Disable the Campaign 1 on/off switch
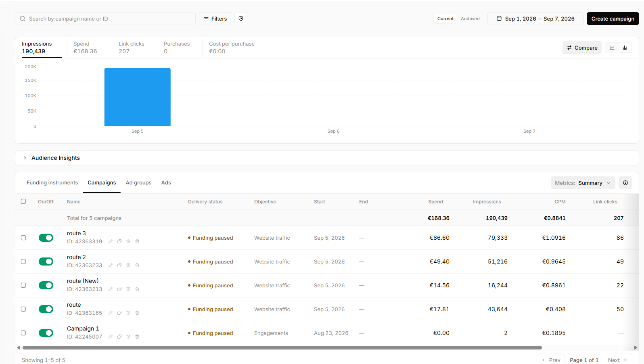644x364 pixels. tap(46, 333)
